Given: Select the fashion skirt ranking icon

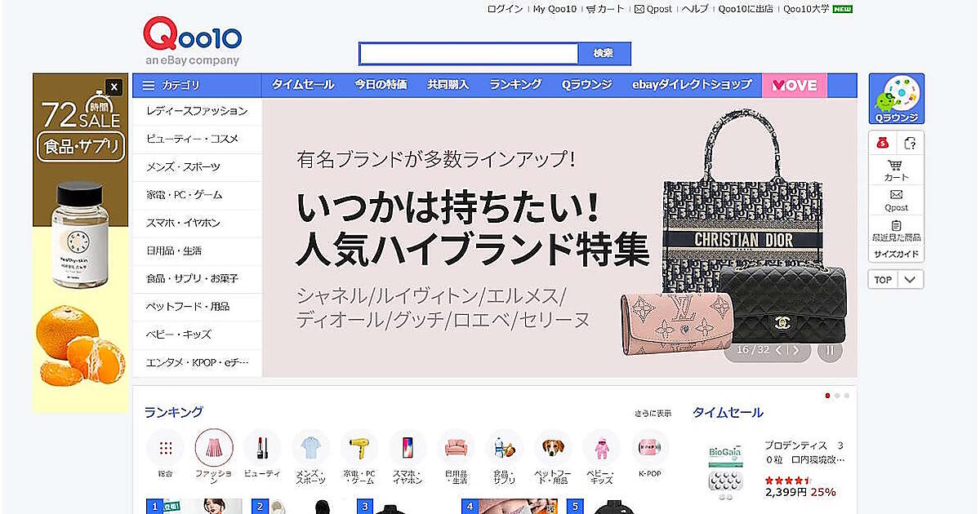Looking at the screenshot, I should click(x=214, y=448).
